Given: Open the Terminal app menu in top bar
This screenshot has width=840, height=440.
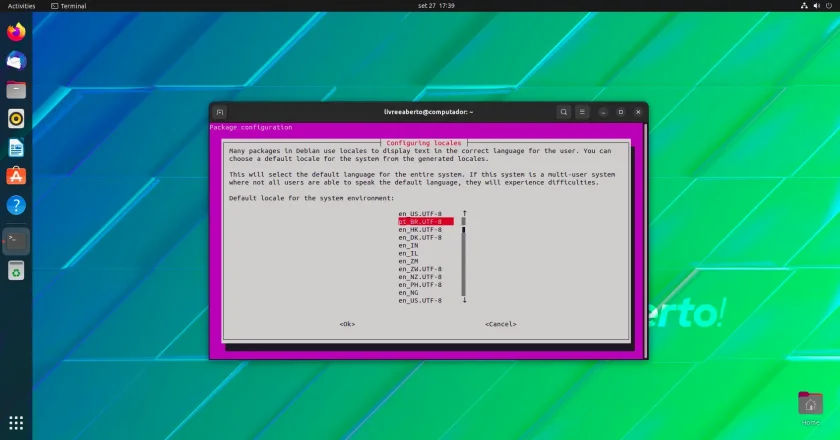Looking at the screenshot, I should (x=69, y=6).
